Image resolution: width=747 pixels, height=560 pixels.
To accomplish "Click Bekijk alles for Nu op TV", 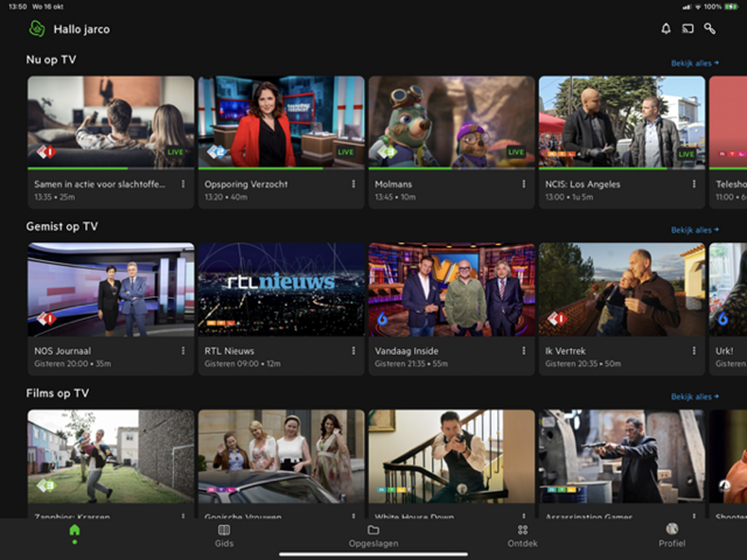I will [x=694, y=63].
